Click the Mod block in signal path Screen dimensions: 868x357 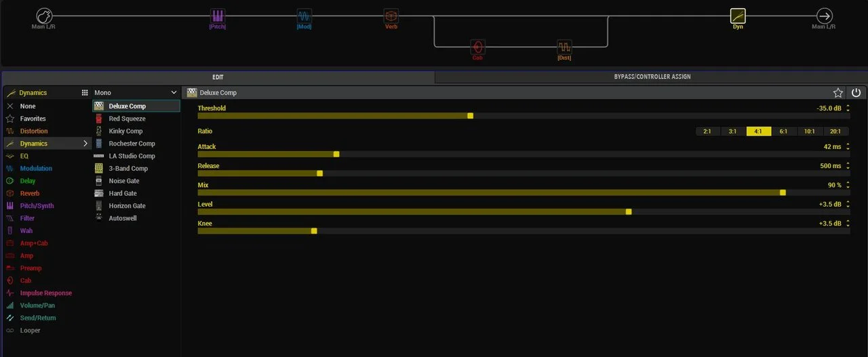(x=304, y=16)
